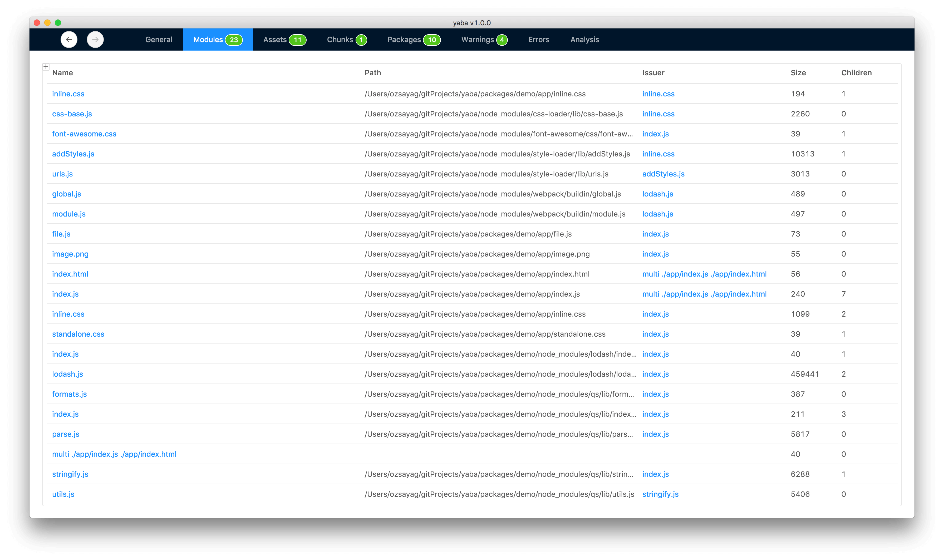The width and height of the screenshot is (944, 560).
Task: Open the utils.js module link
Action: pos(63,494)
